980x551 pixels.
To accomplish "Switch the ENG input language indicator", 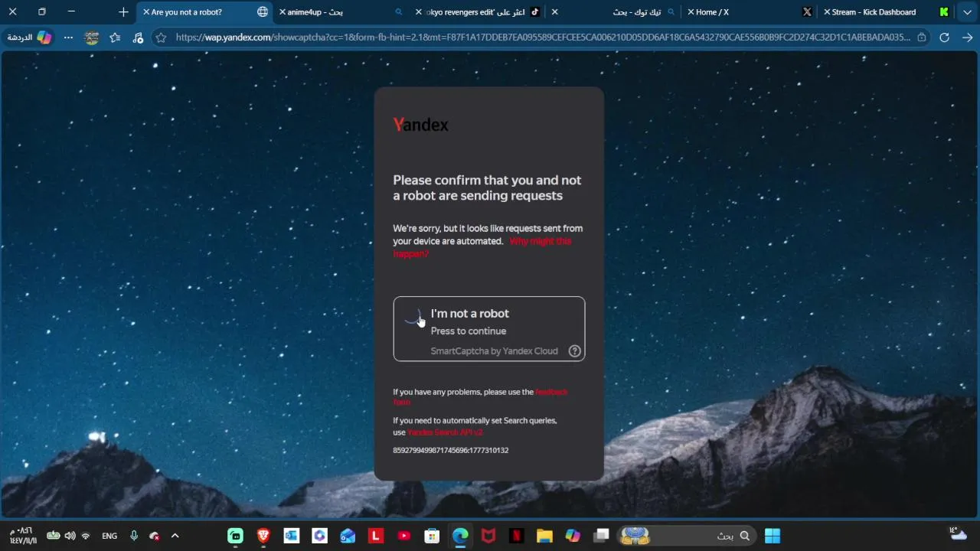I will pos(109,536).
